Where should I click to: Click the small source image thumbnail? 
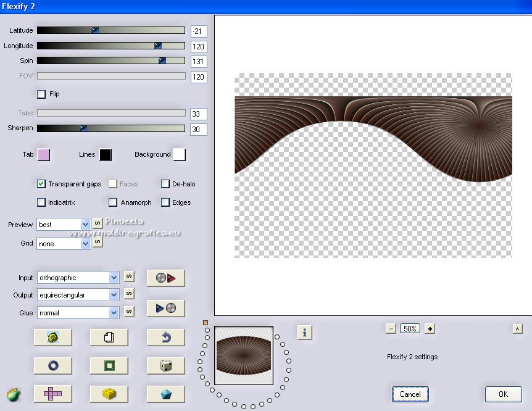point(244,355)
